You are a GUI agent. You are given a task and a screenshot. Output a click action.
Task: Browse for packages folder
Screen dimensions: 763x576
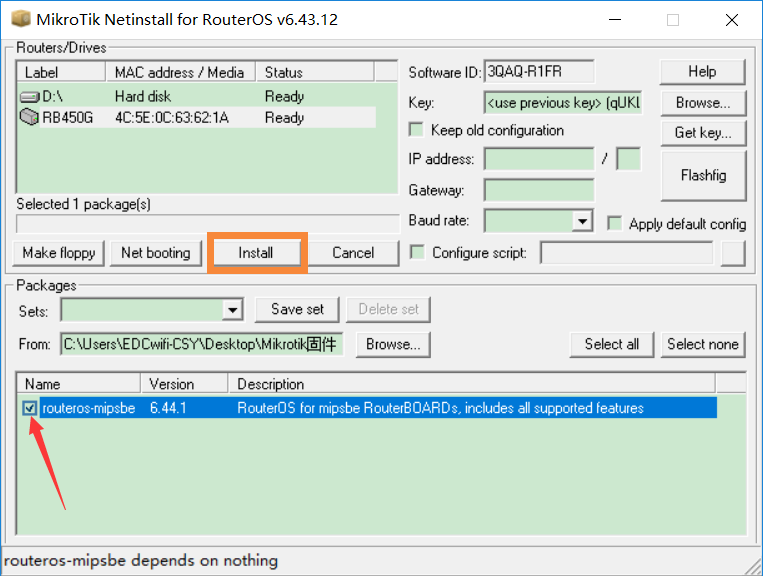pyautogui.click(x=393, y=344)
